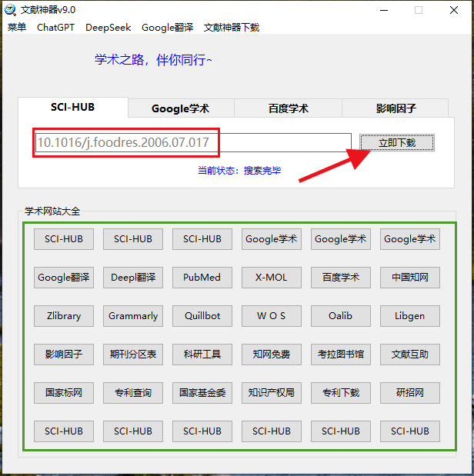Open the 文献互助 button
This screenshot has height=476, width=474.
coord(410,355)
